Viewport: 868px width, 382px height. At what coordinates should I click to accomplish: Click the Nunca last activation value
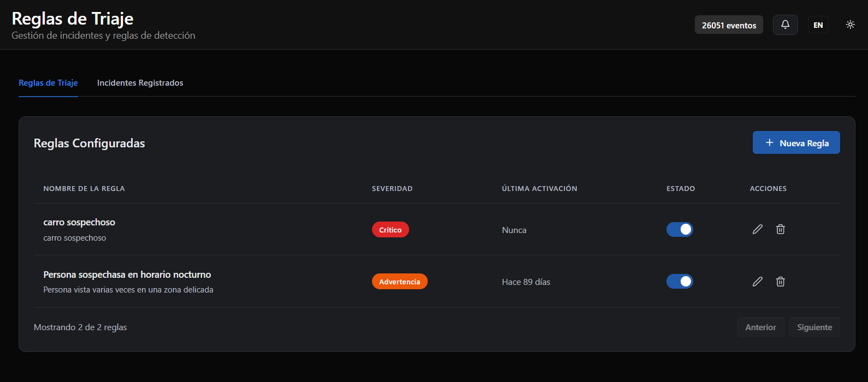pos(514,230)
